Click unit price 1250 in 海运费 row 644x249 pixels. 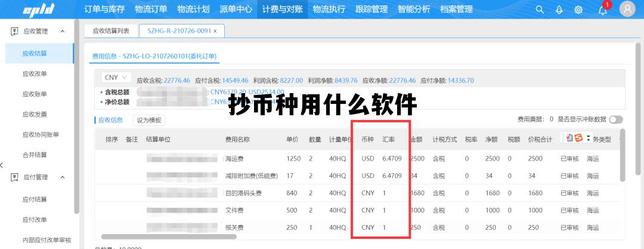pyautogui.click(x=293, y=158)
